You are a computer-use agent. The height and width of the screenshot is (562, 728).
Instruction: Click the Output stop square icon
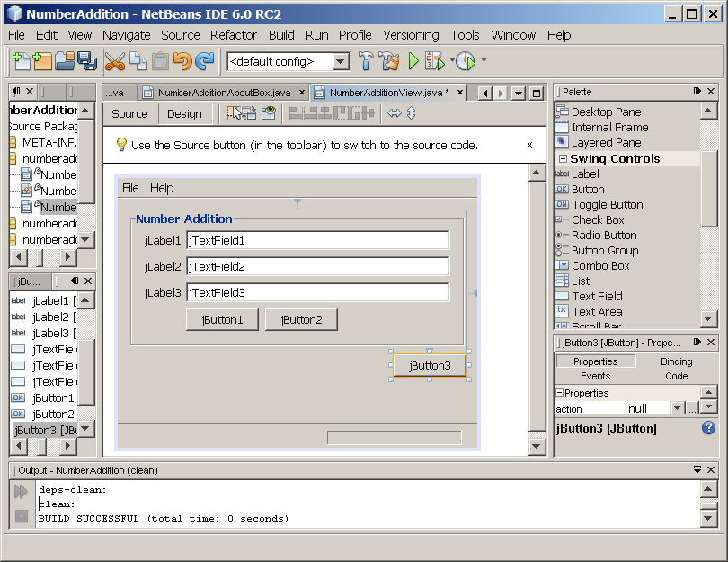coord(22,515)
